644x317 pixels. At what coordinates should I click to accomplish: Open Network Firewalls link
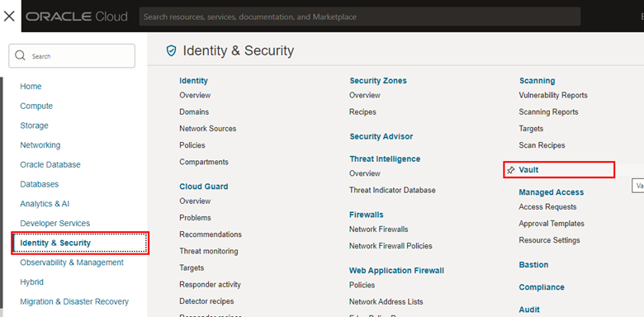point(379,229)
